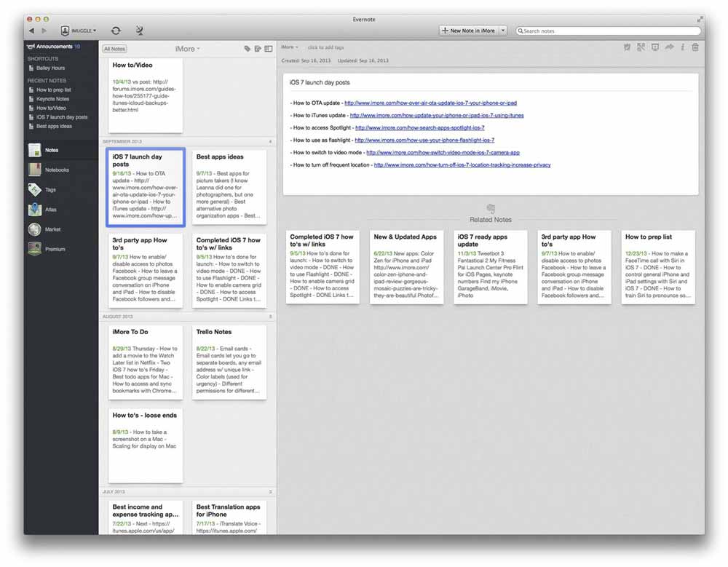The height and width of the screenshot is (567, 728).
Task: Start presentation mode icon
Action: (x=654, y=47)
